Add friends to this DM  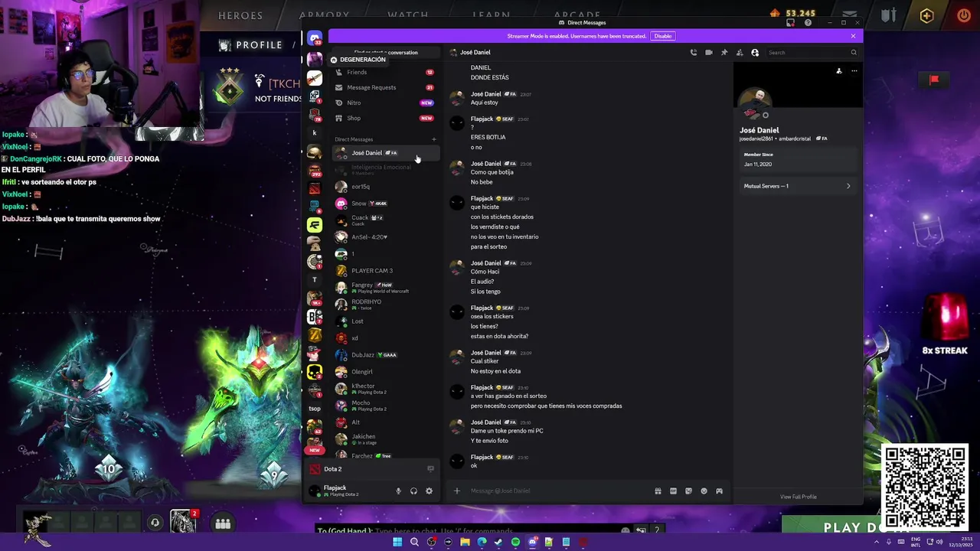[x=740, y=53]
